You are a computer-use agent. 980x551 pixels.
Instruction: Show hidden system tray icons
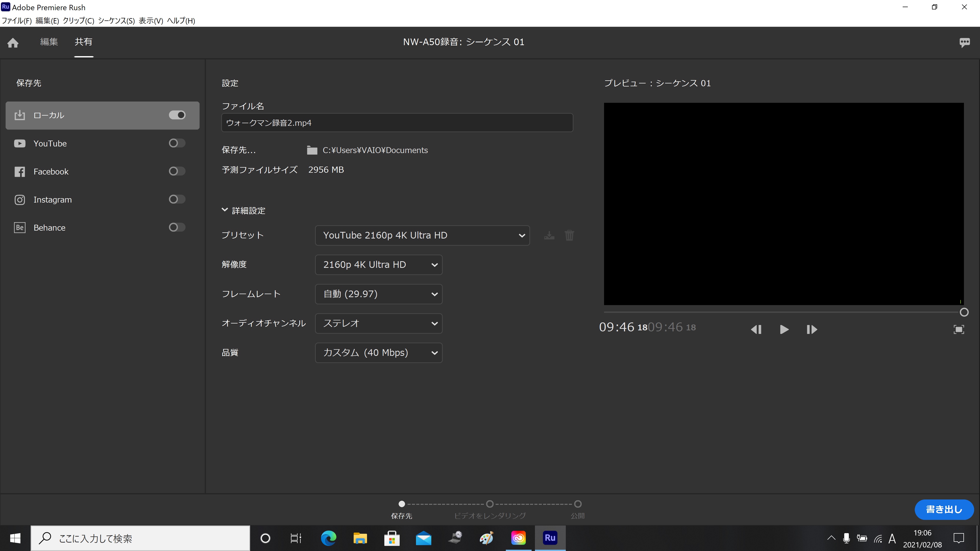click(x=831, y=538)
